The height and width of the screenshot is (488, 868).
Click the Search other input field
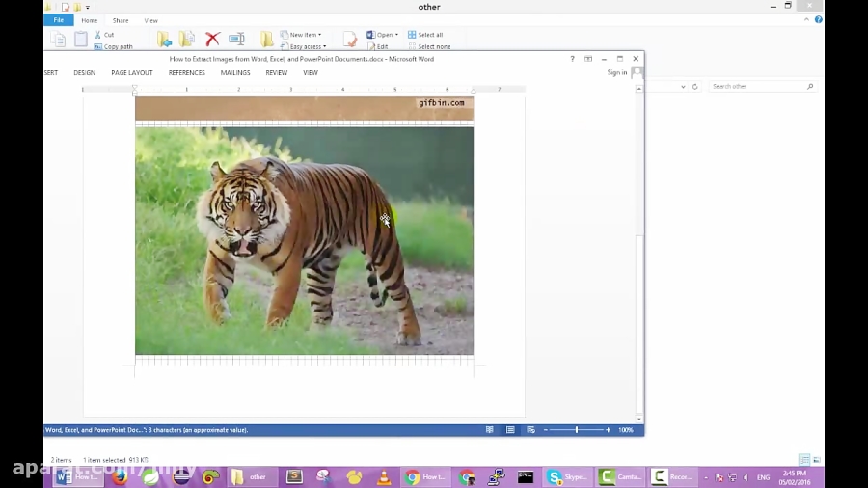(762, 86)
